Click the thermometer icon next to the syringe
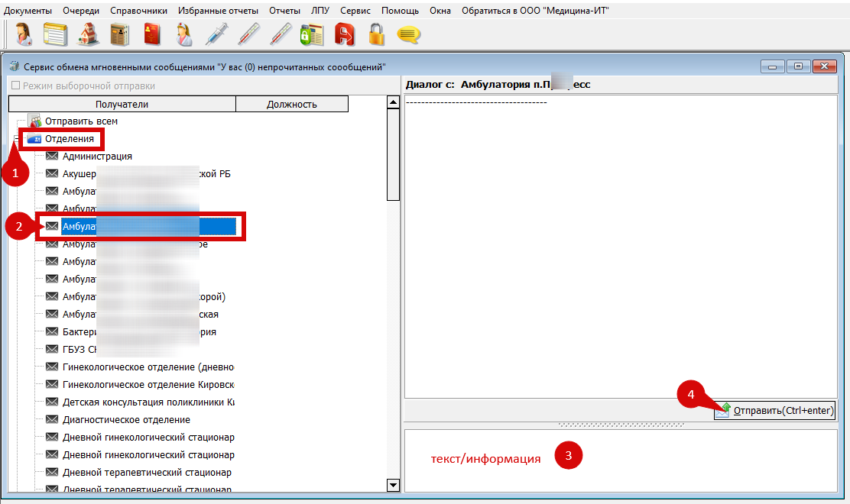 click(x=249, y=34)
